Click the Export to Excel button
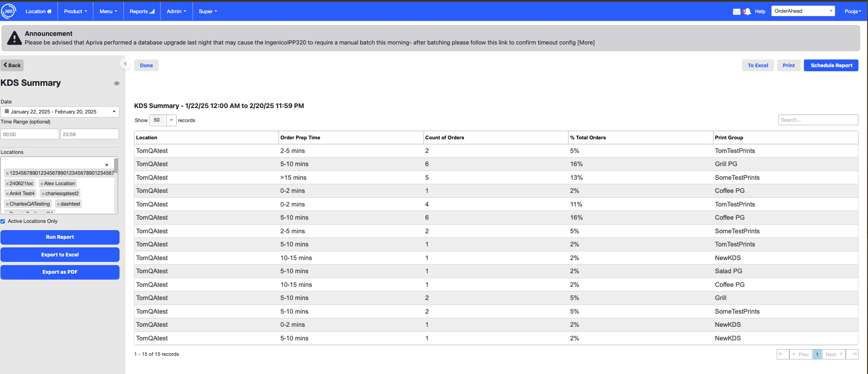This screenshot has width=868, height=374. 60,255
